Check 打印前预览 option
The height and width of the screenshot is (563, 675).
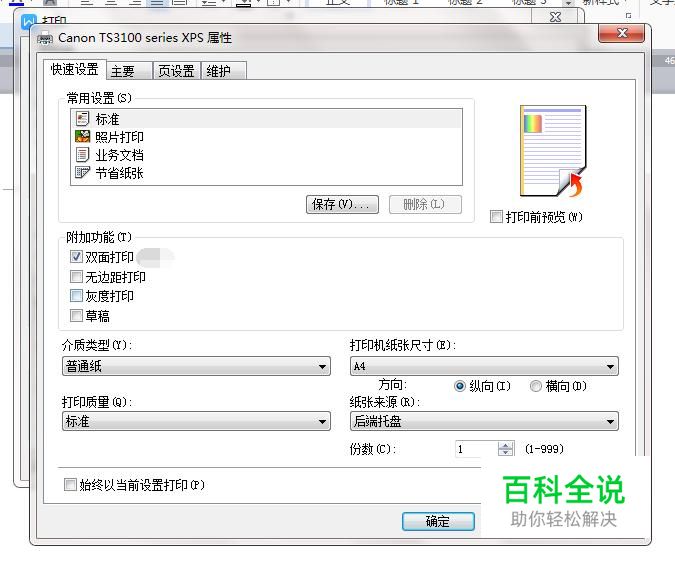496,217
